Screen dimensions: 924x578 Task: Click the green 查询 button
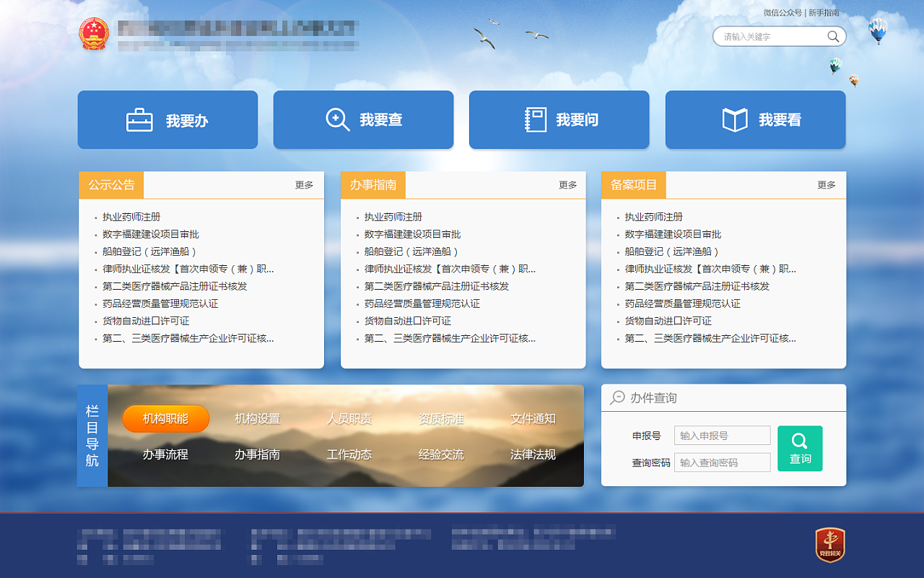pos(800,449)
